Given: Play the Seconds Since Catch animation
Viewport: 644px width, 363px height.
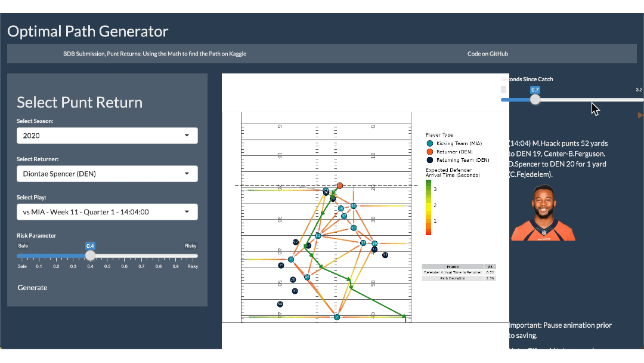Looking at the screenshot, I should (x=640, y=115).
